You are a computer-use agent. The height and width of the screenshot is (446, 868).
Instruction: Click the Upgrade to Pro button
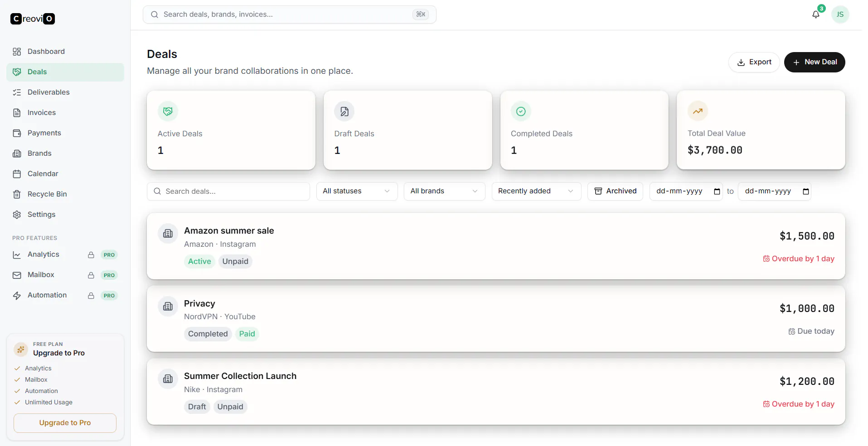click(x=65, y=423)
